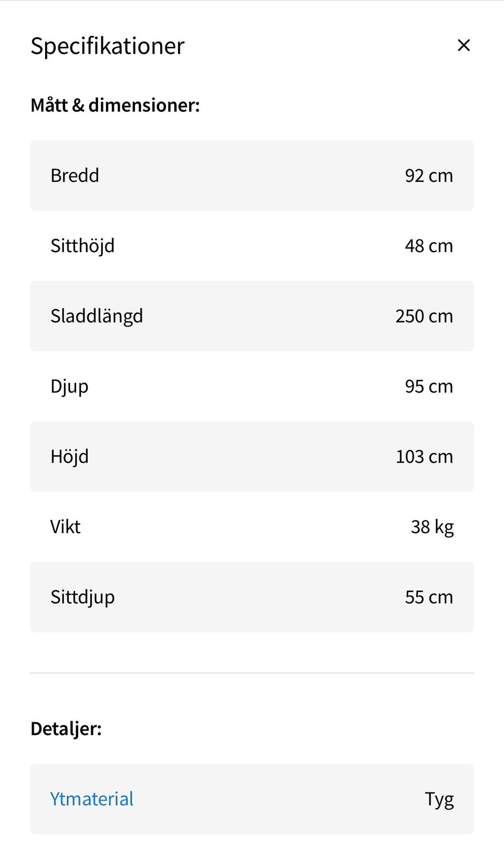This screenshot has height=843, width=504.
Task: Select the Bredd row
Action: click(x=252, y=175)
